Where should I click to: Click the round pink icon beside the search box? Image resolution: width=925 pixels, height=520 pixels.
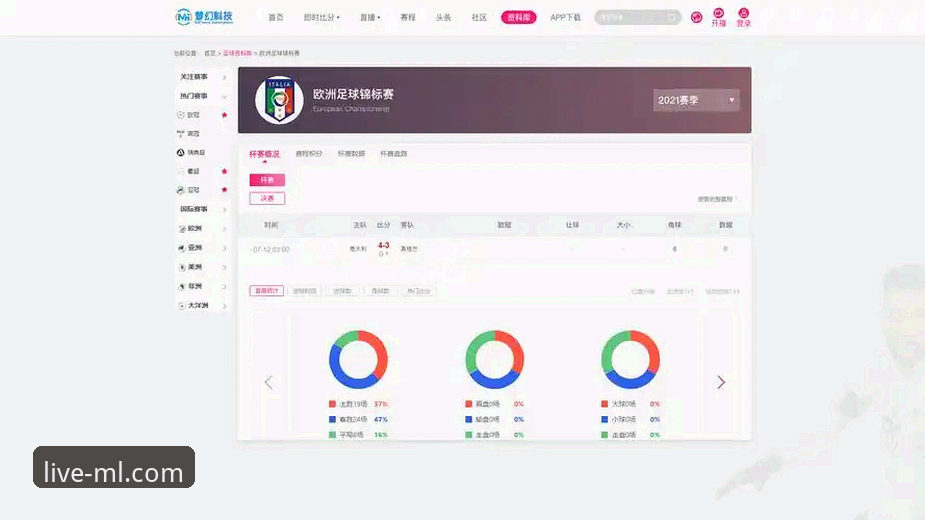[697, 18]
